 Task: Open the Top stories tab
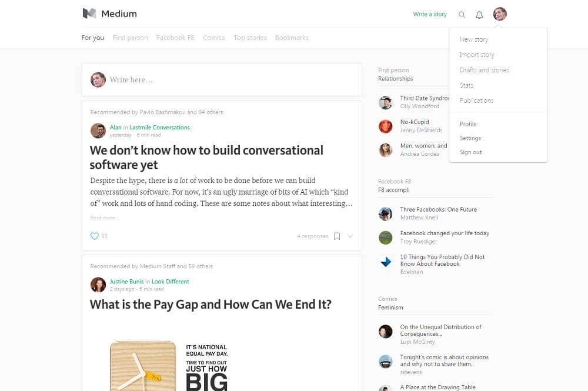250,38
